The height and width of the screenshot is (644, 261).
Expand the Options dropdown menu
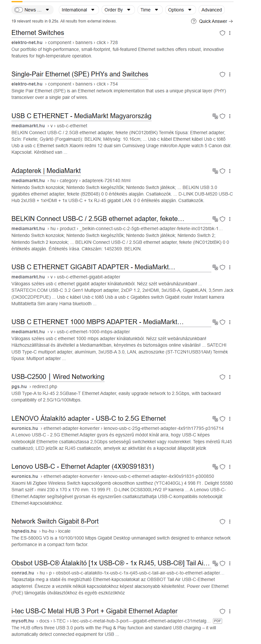180,10
